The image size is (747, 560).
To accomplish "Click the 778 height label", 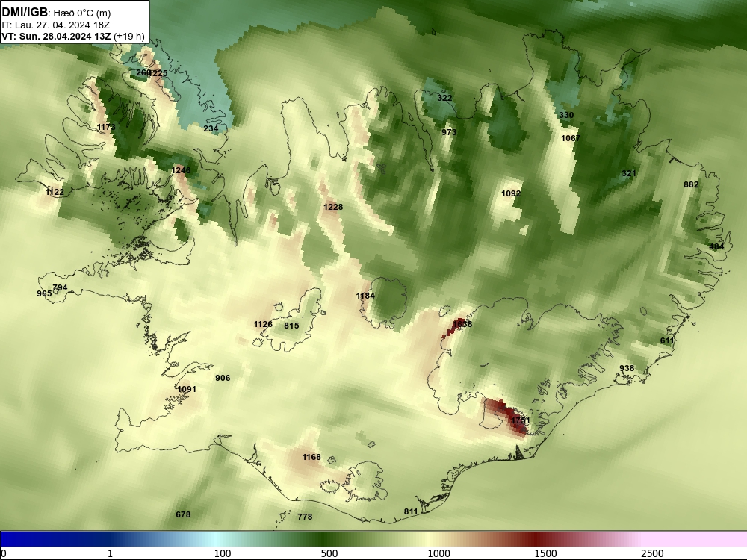I will pos(305,517).
